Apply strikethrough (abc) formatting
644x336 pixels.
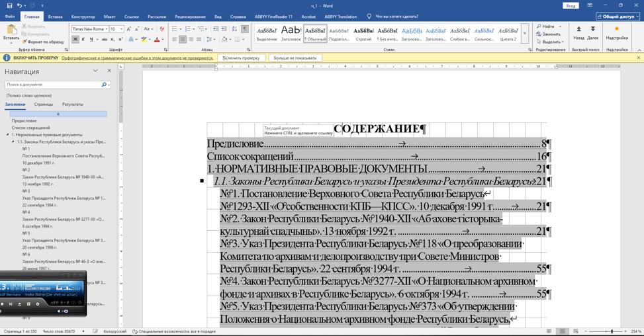point(105,40)
